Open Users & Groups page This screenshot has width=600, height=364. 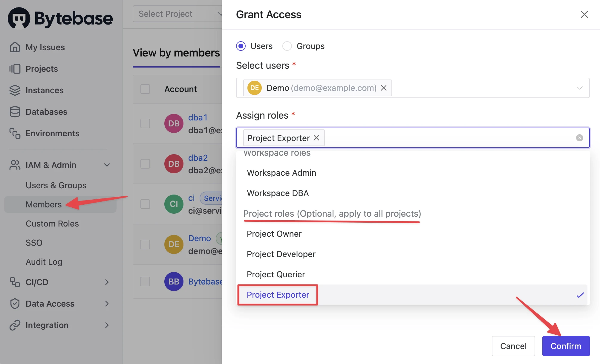pyautogui.click(x=56, y=185)
